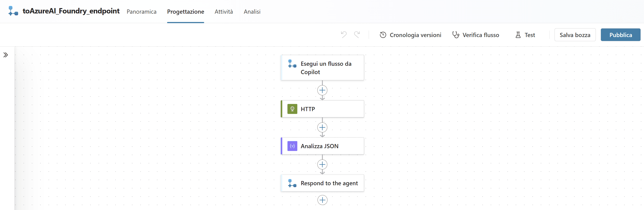The height and width of the screenshot is (210, 644).
Task: Open the Panoramica tab
Action: (142, 12)
